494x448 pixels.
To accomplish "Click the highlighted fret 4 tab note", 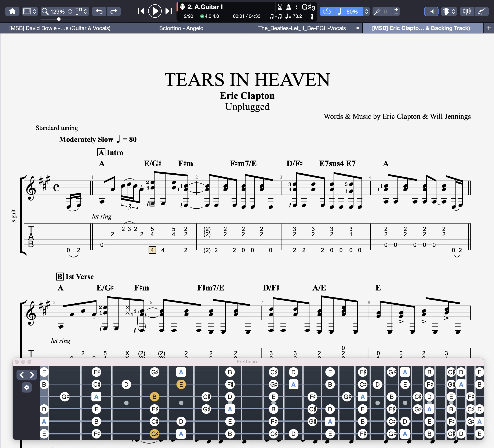I will tap(152, 250).
